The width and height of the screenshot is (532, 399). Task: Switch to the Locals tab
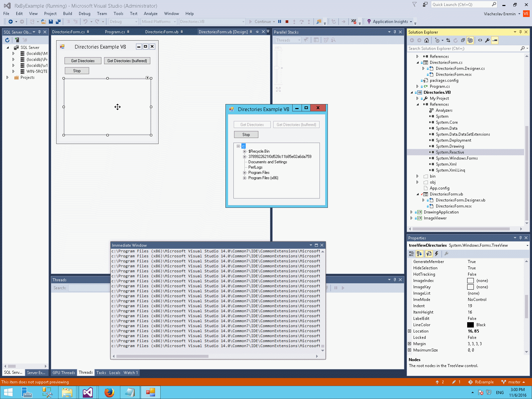tap(115, 373)
